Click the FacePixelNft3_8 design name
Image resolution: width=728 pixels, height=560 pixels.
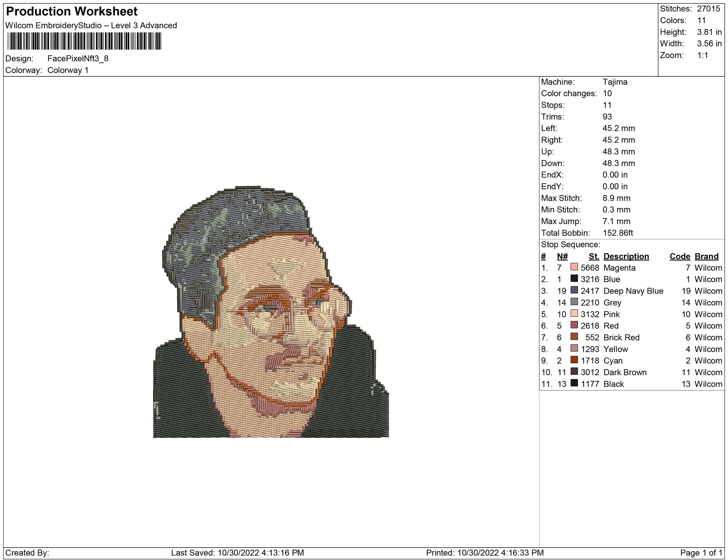tap(78, 58)
